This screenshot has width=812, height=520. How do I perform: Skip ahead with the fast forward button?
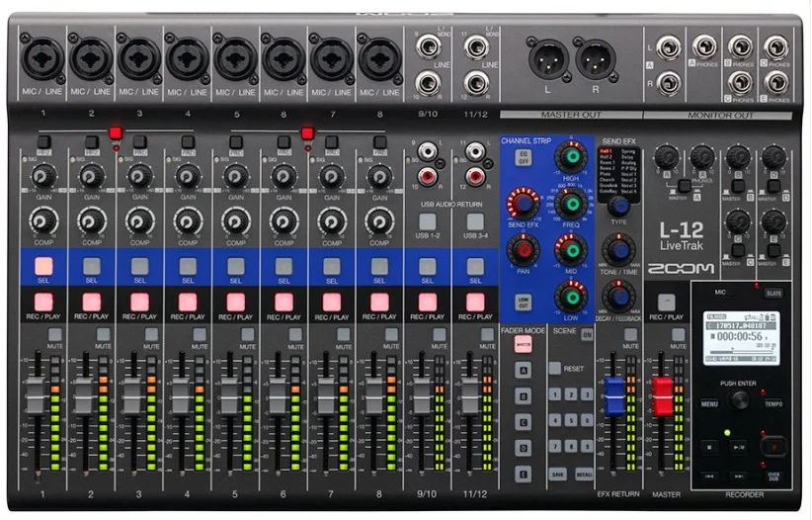click(x=739, y=476)
